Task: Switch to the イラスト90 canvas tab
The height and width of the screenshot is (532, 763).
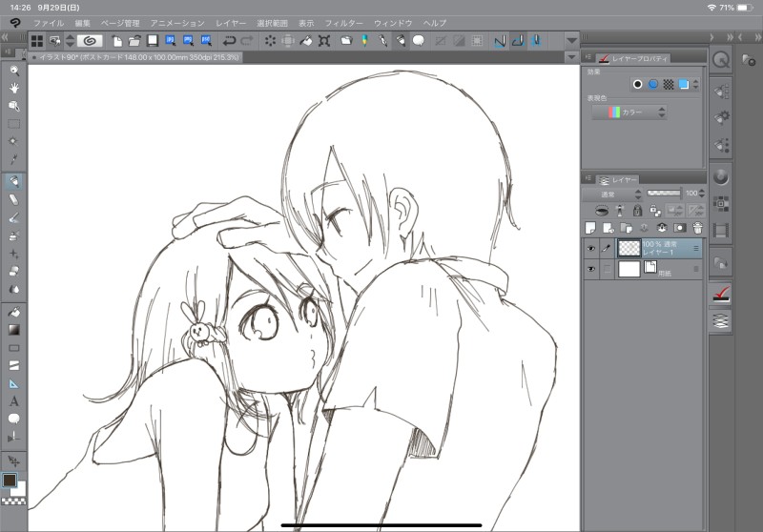Action: [135, 57]
